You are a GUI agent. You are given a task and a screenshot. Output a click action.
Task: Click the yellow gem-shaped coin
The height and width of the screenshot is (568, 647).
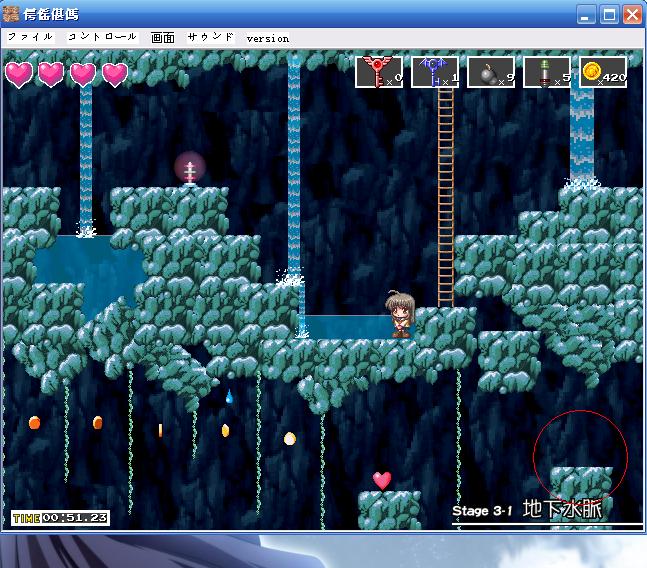(x=225, y=430)
